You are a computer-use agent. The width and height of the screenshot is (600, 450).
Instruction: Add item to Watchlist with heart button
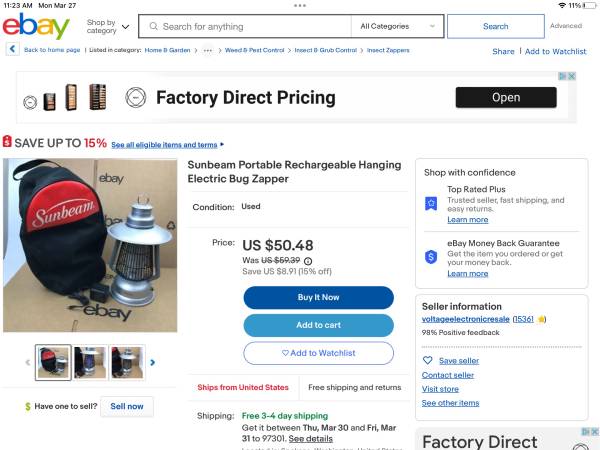click(318, 353)
